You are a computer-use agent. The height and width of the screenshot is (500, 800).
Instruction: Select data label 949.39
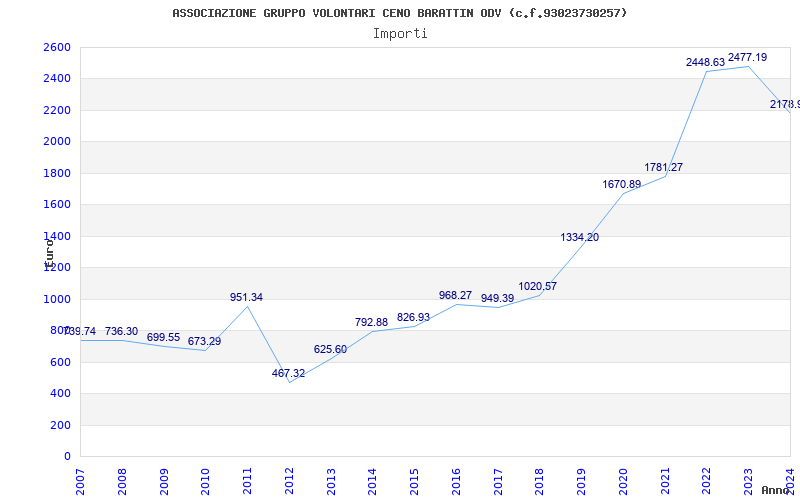(497, 298)
